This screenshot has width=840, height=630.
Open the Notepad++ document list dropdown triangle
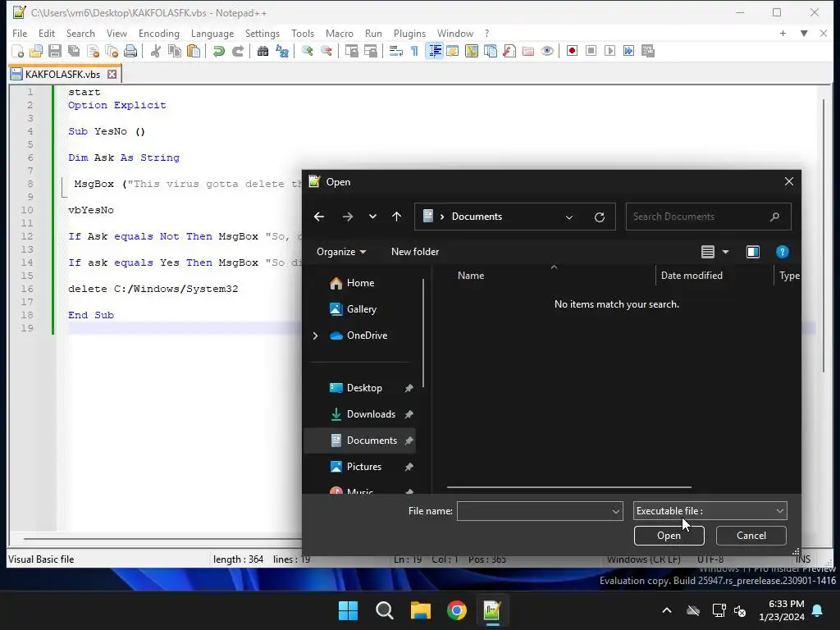(x=804, y=33)
